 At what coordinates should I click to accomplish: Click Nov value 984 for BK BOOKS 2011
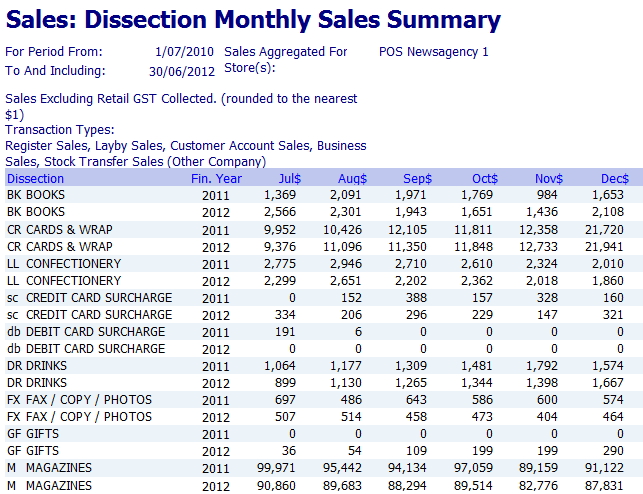pyautogui.click(x=547, y=195)
